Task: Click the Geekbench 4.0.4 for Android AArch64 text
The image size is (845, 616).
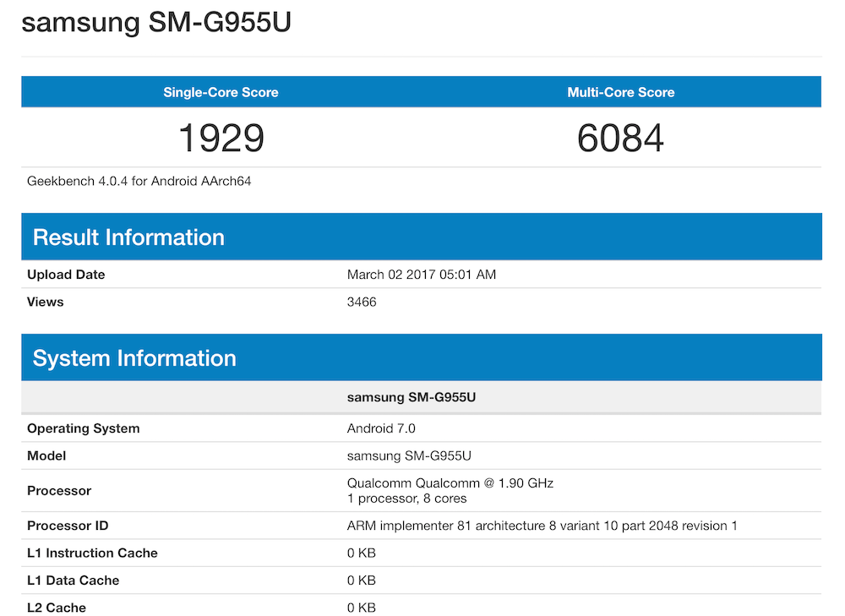Action: [x=139, y=181]
